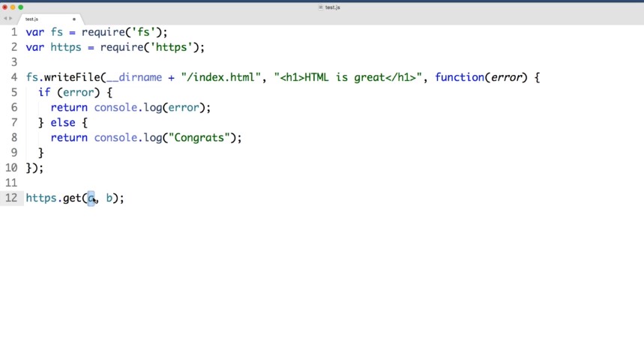Click the unsaved dot on test.js tab
The image size is (644, 338).
click(73, 19)
